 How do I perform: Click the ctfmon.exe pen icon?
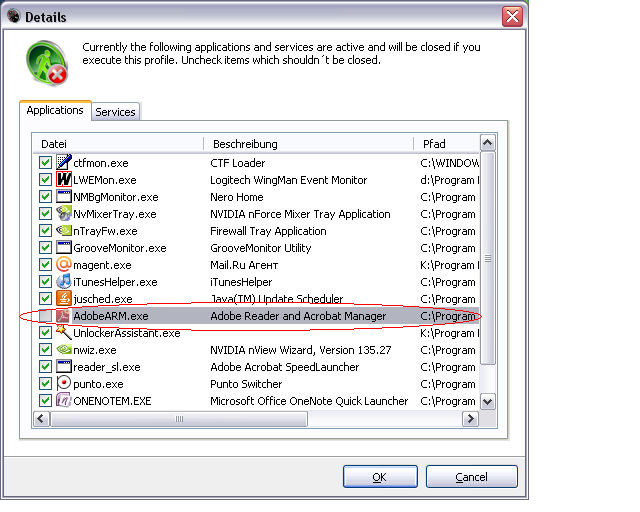click(64, 163)
